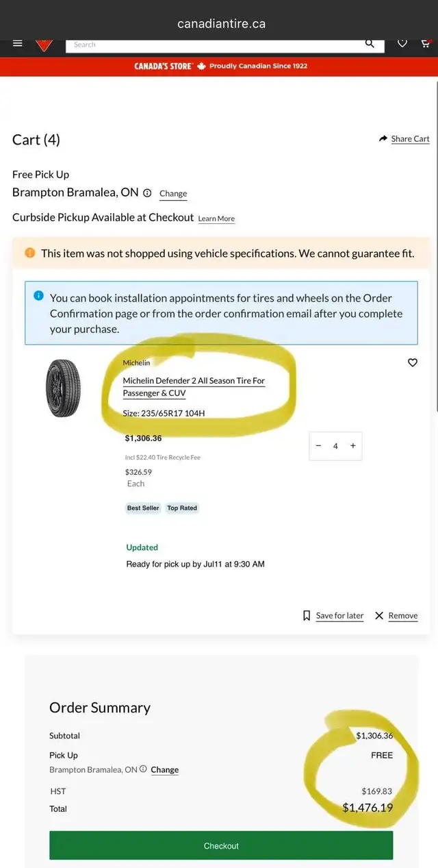Increase tire quantity with plus button
The height and width of the screenshot is (868, 438).
353,445
